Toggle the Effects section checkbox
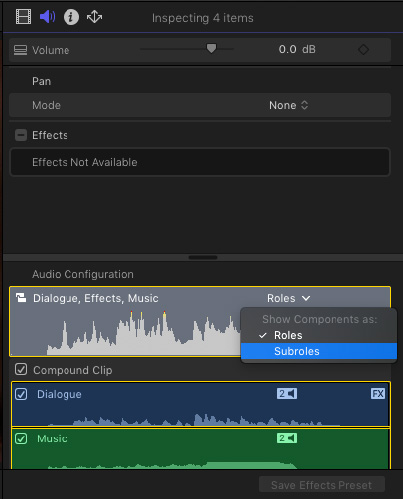403x499 pixels. (21, 135)
